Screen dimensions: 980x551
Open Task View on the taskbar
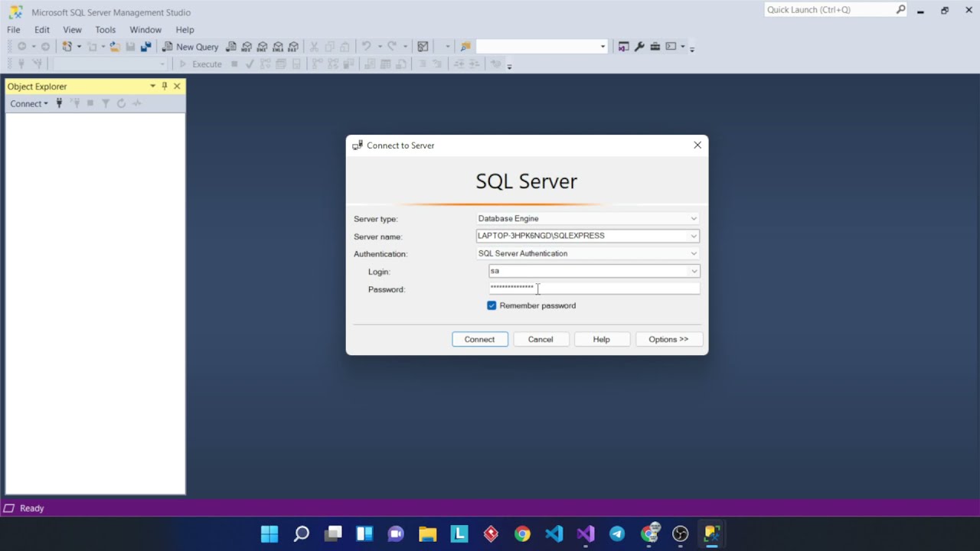pos(333,534)
